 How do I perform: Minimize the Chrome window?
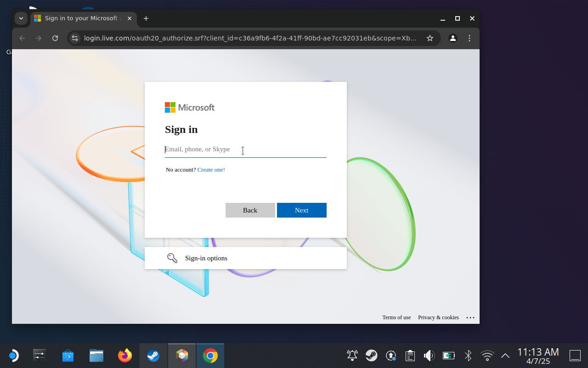click(x=443, y=18)
